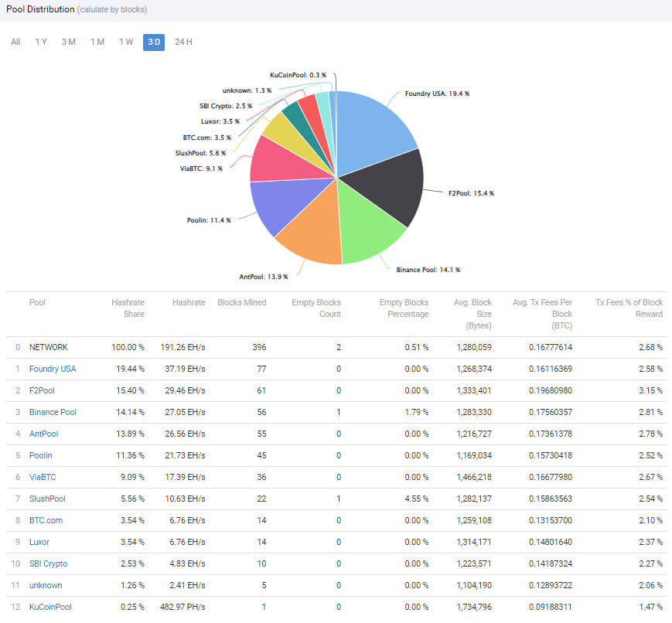Click the Avg. Block Size (Bytes) header

point(472,314)
